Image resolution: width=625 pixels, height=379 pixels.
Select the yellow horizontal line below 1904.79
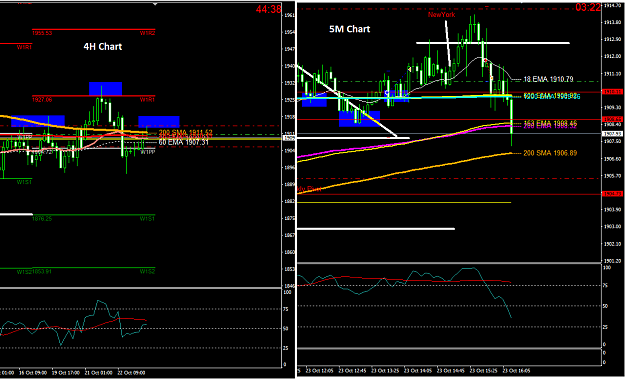click(x=404, y=202)
